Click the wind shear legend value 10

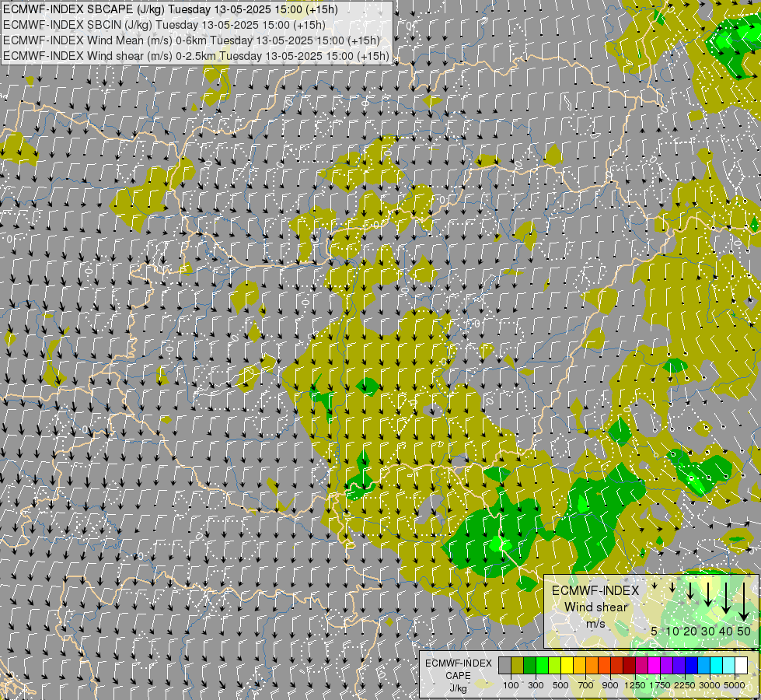click(672, 631)
